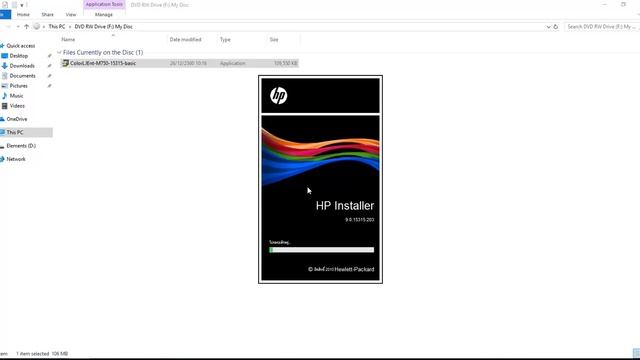Open the quick access toolbar dropdown arrow
640x360 pixels.
22,5
